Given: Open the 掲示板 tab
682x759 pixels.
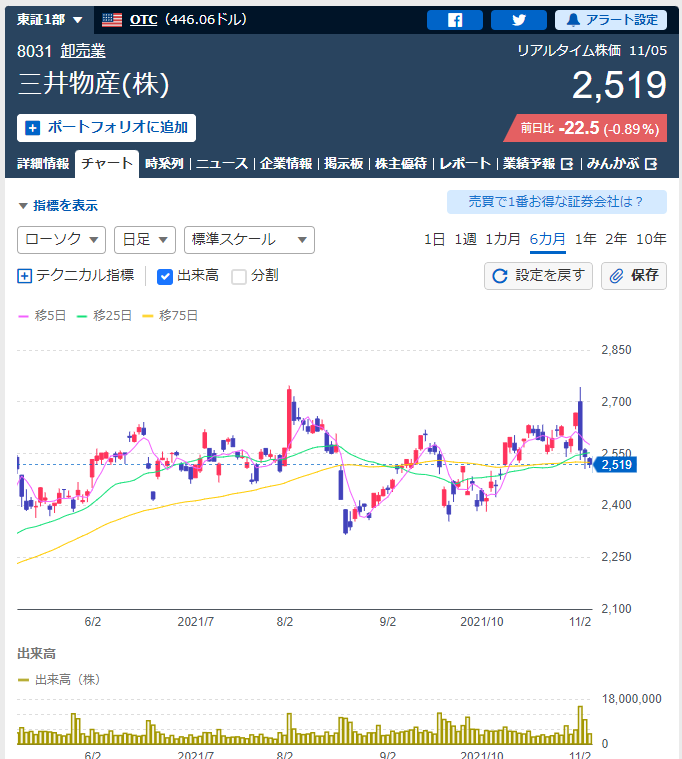Looking at the screenshot, I should coord(344,164).
